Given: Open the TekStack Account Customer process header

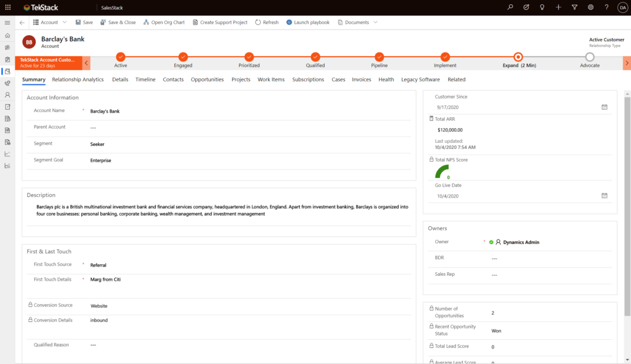Looking at the screenshot, I should click(x=49, y=63).
